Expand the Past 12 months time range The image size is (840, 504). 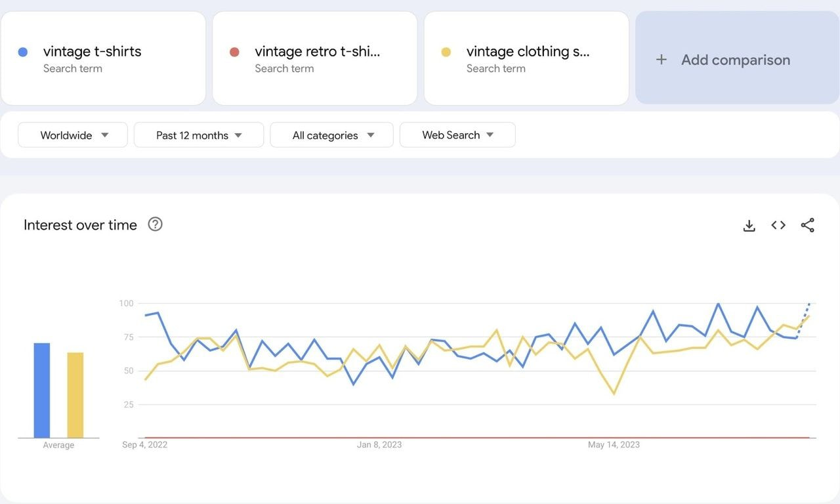click(199, 135)
